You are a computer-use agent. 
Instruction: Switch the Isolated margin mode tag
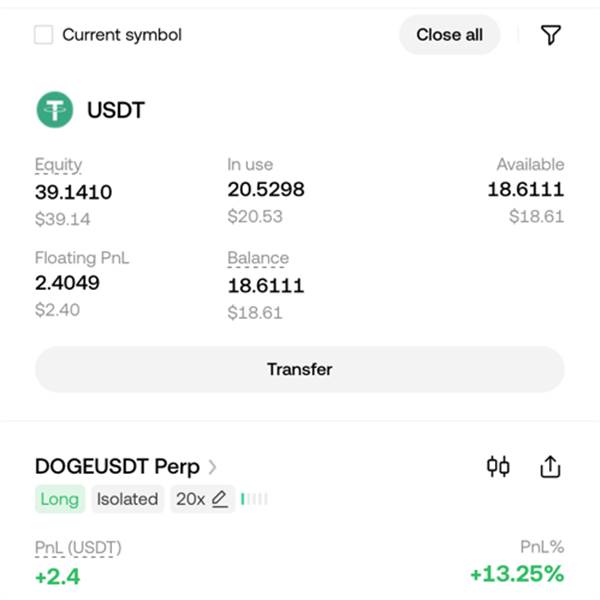click(x=127, y=499)
